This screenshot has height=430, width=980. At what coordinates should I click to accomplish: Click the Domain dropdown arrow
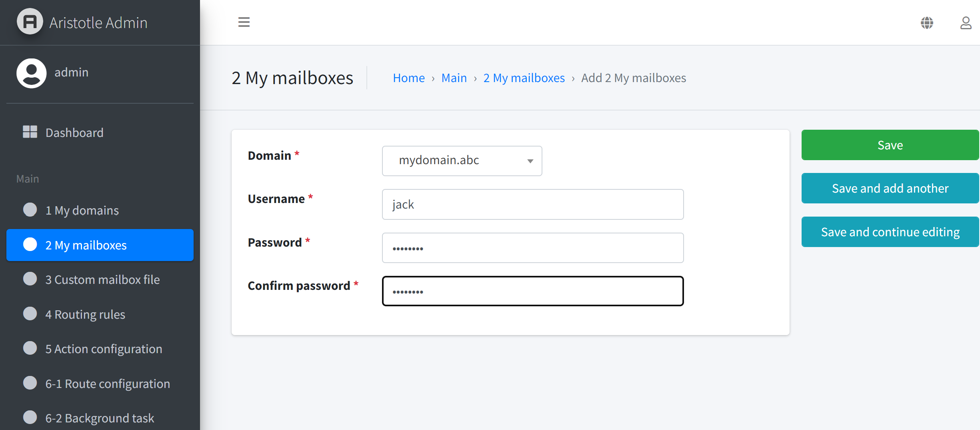coord(530,161)
